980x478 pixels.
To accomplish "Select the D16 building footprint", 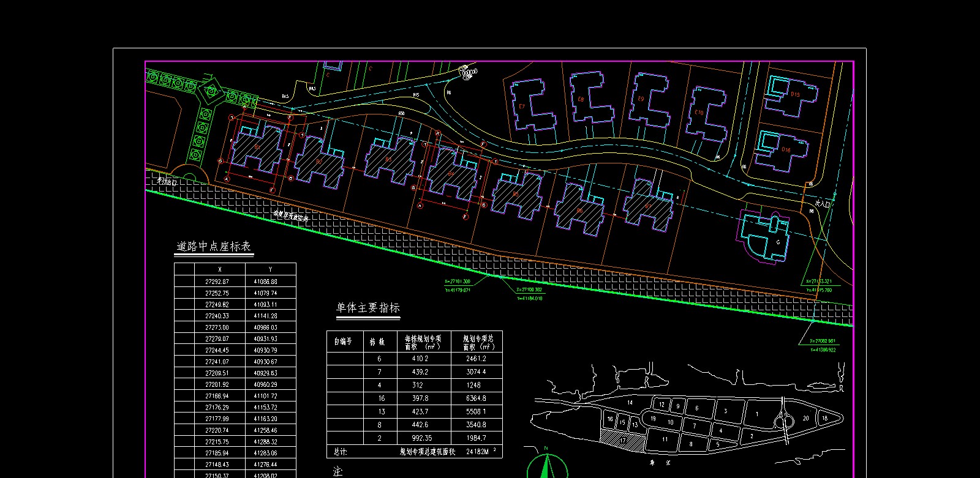I will (782, 150).
